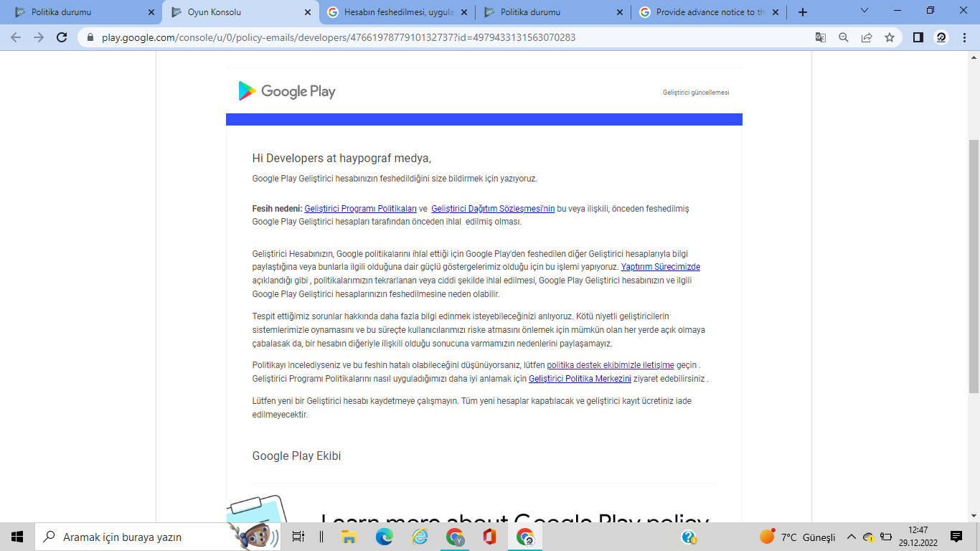Close the Hesabın feshedilmesi tab

point(463,12)
